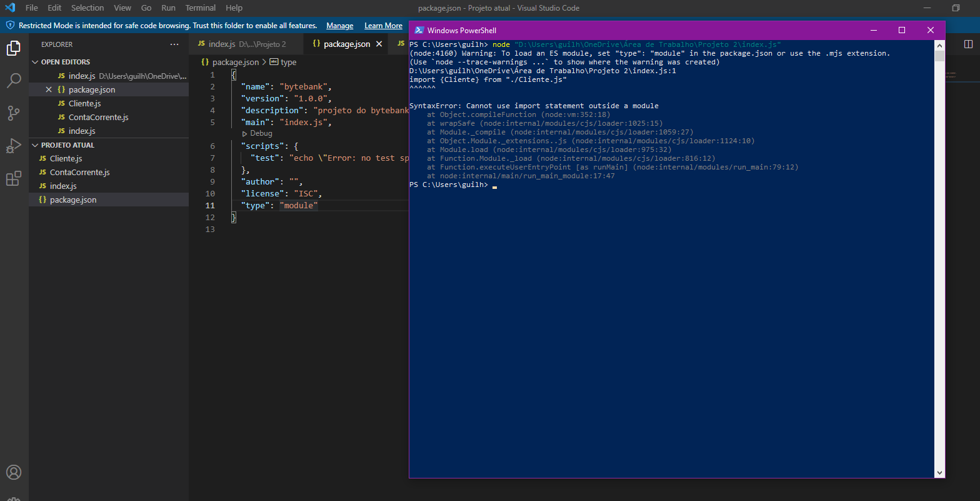Image resolution: width=980 pixels, height=501 pixels.
Task: Close the Windows PowerShell window
Action: (x=931, y=30)
